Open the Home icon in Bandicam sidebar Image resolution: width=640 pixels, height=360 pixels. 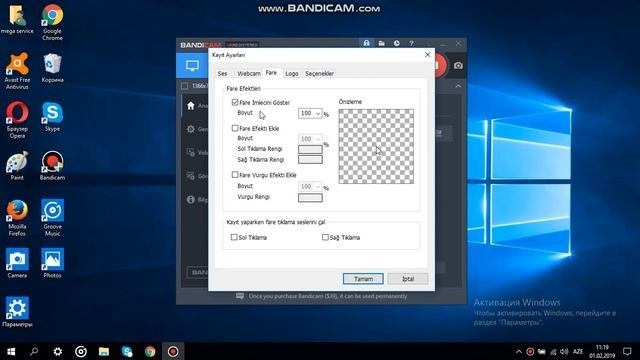[191, 106]
